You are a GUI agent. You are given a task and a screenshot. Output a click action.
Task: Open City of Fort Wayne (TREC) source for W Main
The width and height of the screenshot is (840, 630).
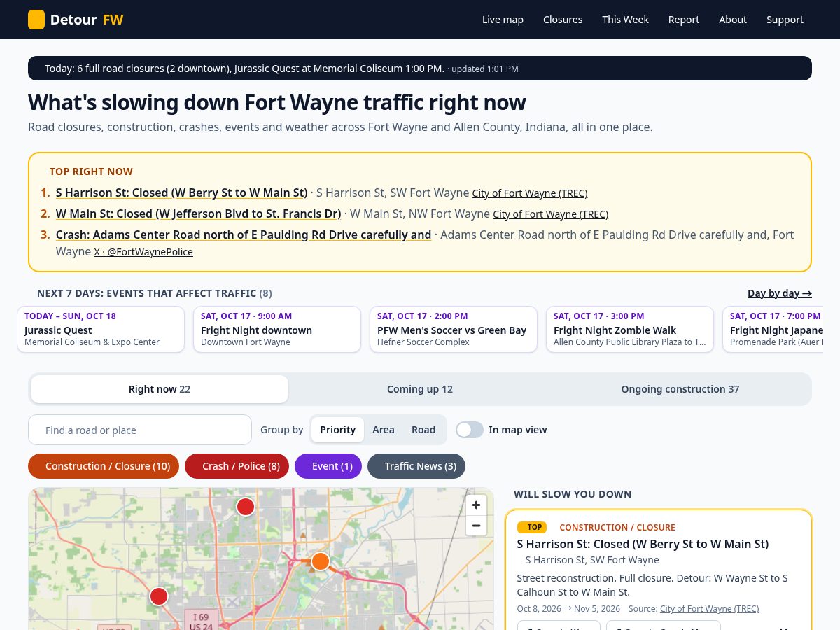click(551, 214)
